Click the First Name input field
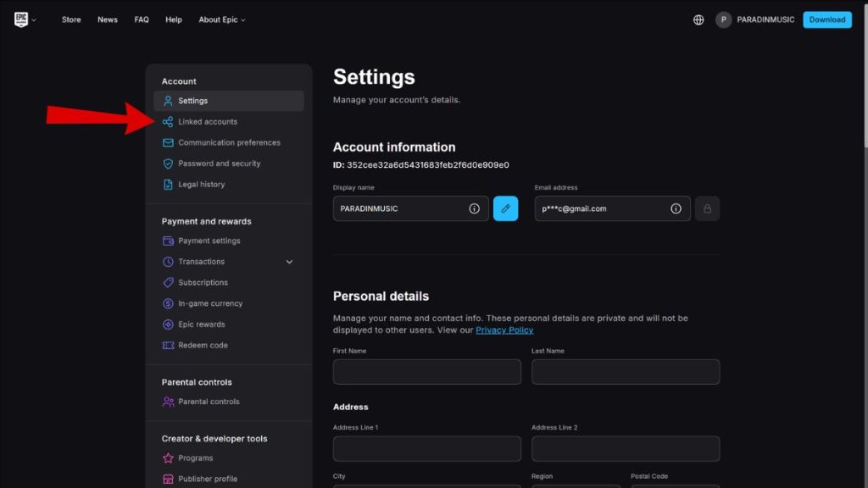Image resolution: width=868 pixels, height=488 pixels. click(x=426, y=372)
